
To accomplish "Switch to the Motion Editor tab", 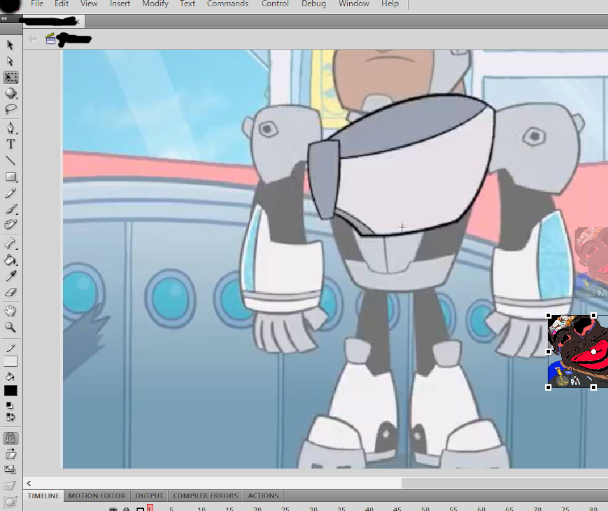I will point(97,496).
